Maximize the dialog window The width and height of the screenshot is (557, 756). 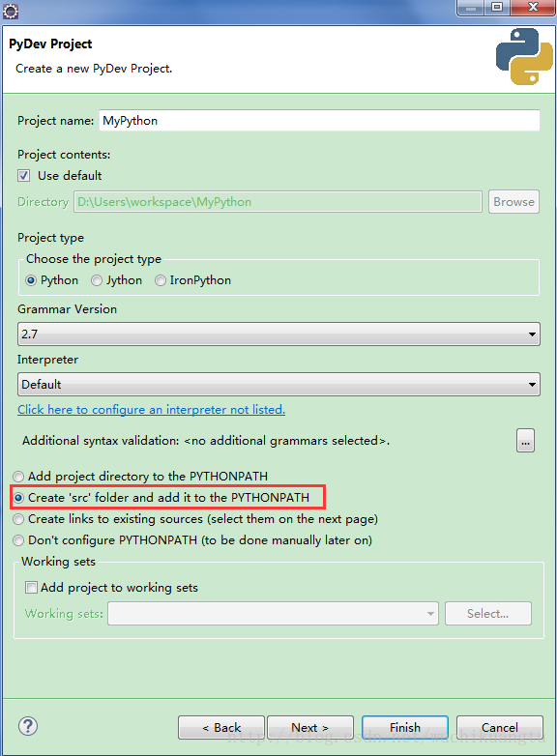point(497,8)
